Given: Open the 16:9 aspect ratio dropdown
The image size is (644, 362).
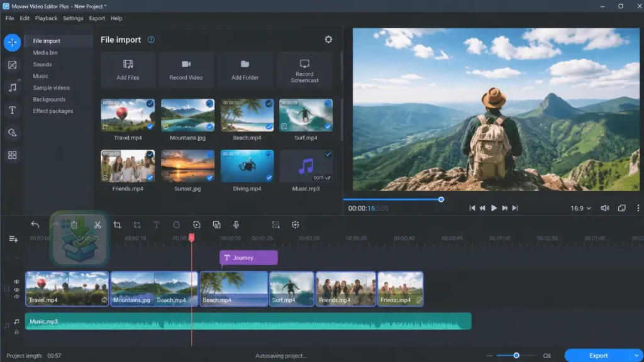Looking at the screenshot, I should coord(580,208).
